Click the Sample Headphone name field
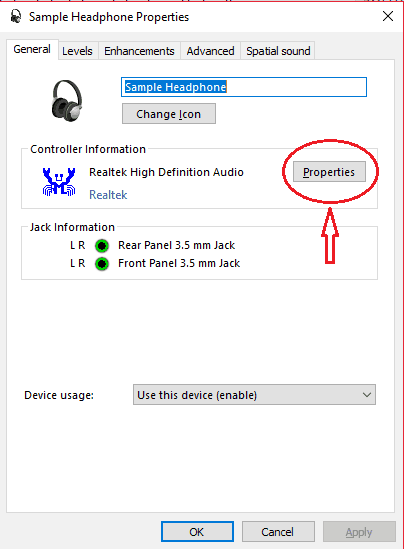 click(x=244, y=87)
